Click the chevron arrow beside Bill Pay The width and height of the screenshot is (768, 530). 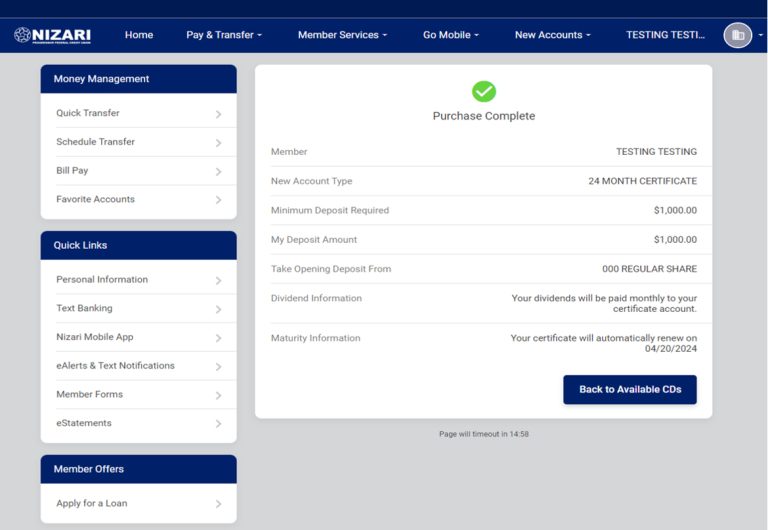coord(218,172)
